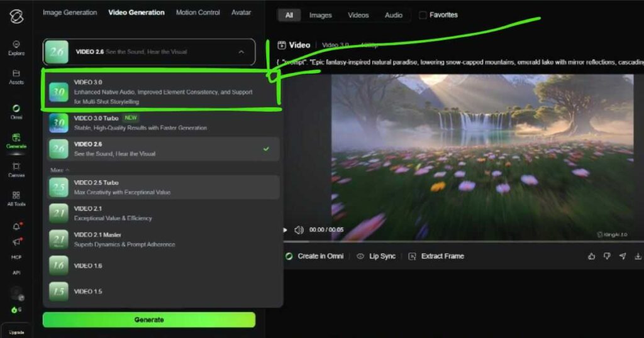Open the notifications bell icon

coord(16,226)
